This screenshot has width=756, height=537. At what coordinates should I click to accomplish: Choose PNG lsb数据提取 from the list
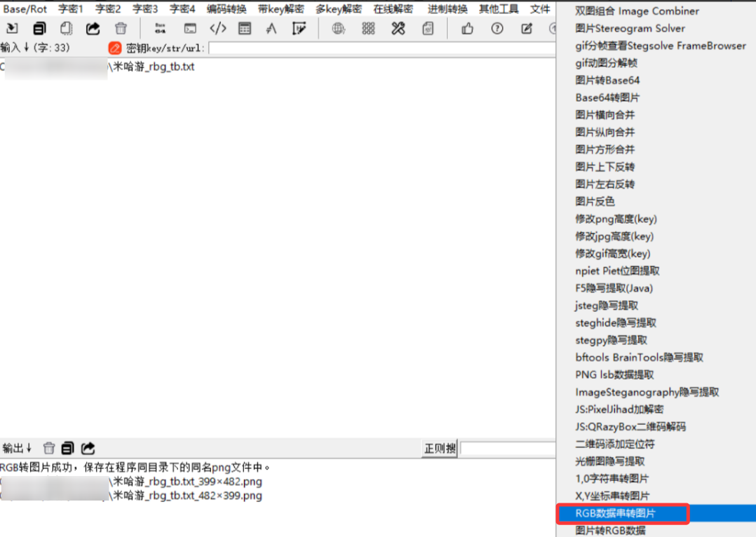(614, 375)
